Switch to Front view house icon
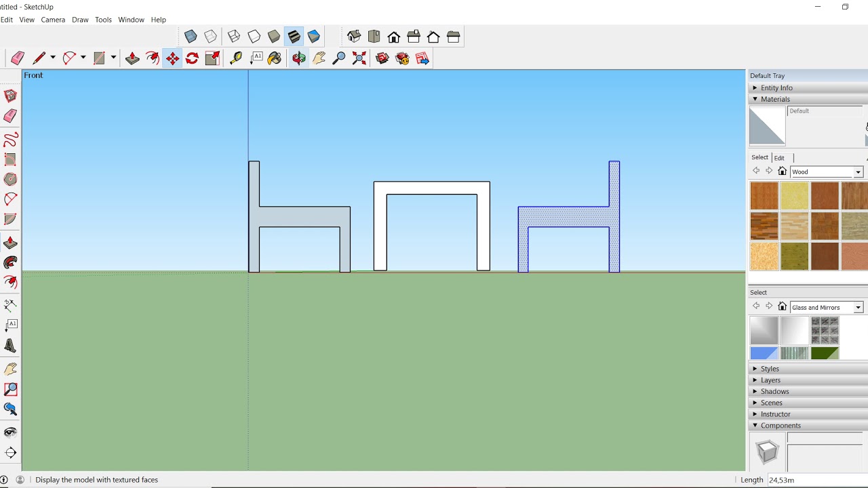Viewport: 868px width, 488px height. coord(393,37)
